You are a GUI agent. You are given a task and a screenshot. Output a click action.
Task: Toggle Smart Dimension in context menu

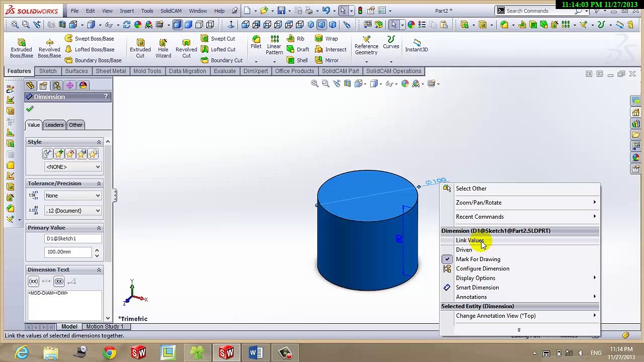477,288
